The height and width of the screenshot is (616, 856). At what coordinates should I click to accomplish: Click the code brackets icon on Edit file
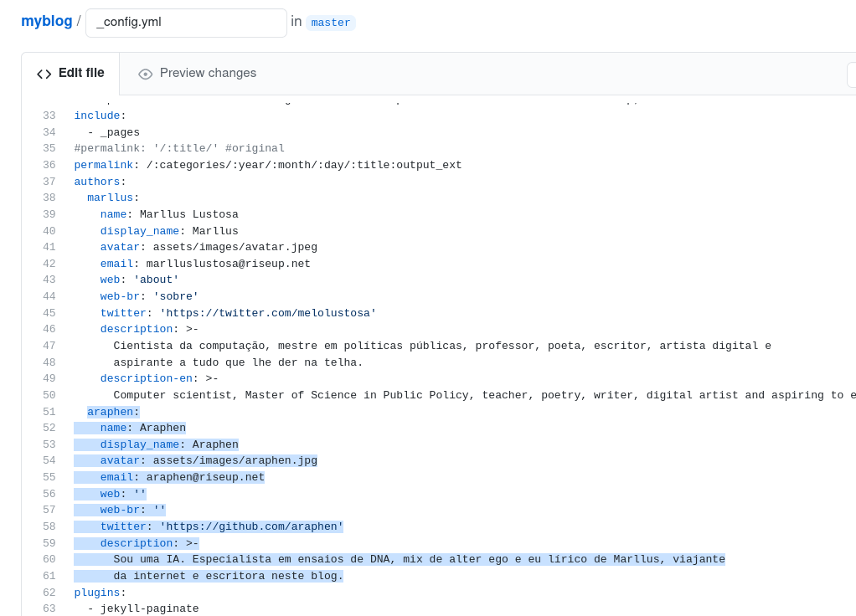point(44,74)
